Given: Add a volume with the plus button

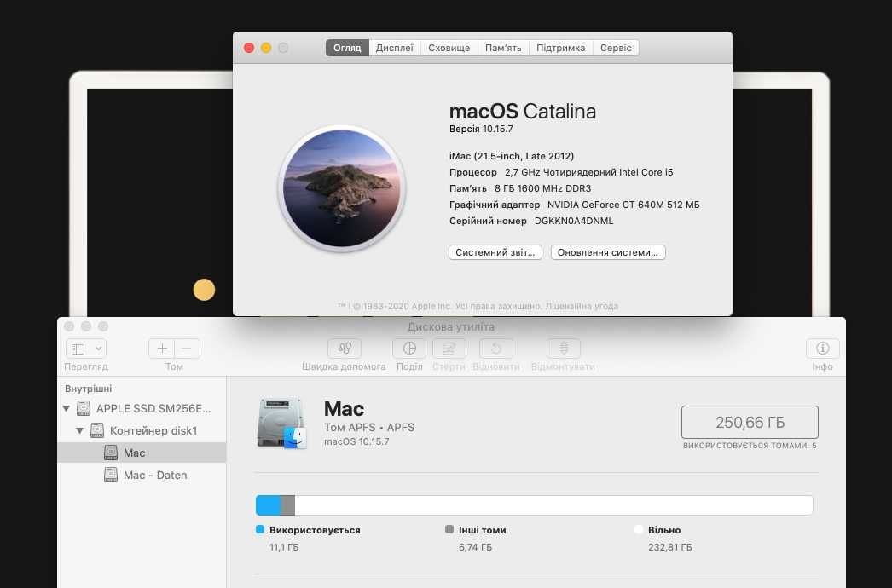Looking at the screenshot, I should (x=161, y=349).
